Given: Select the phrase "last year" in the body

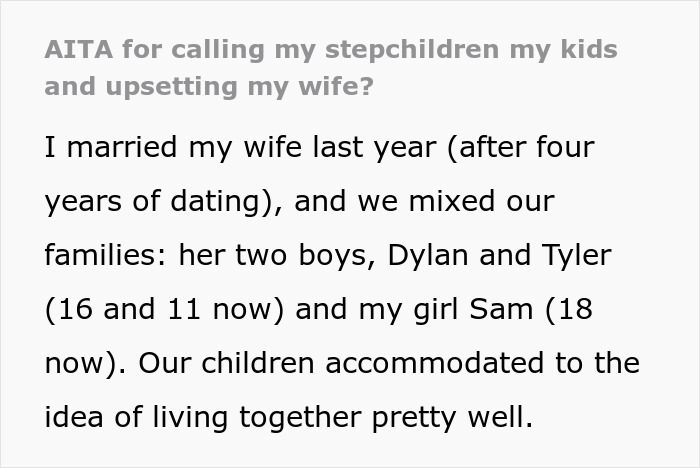Looking at the screenshot, I should pos(374,148).
